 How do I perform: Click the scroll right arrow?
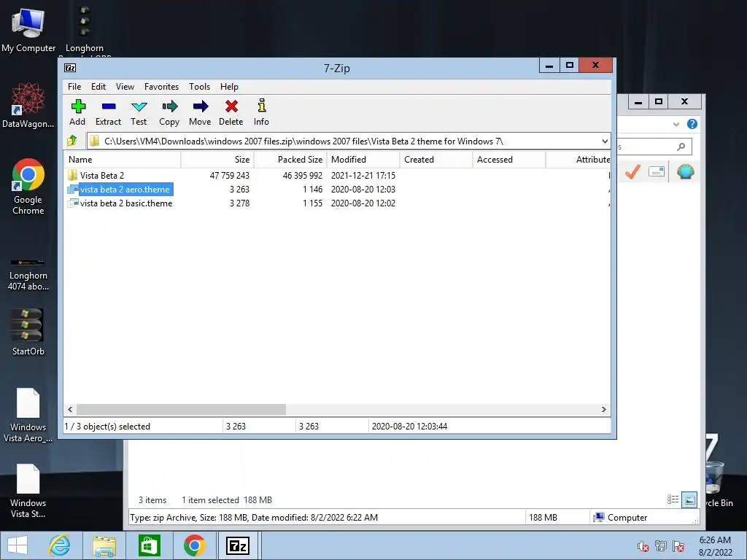coord(603,410)
